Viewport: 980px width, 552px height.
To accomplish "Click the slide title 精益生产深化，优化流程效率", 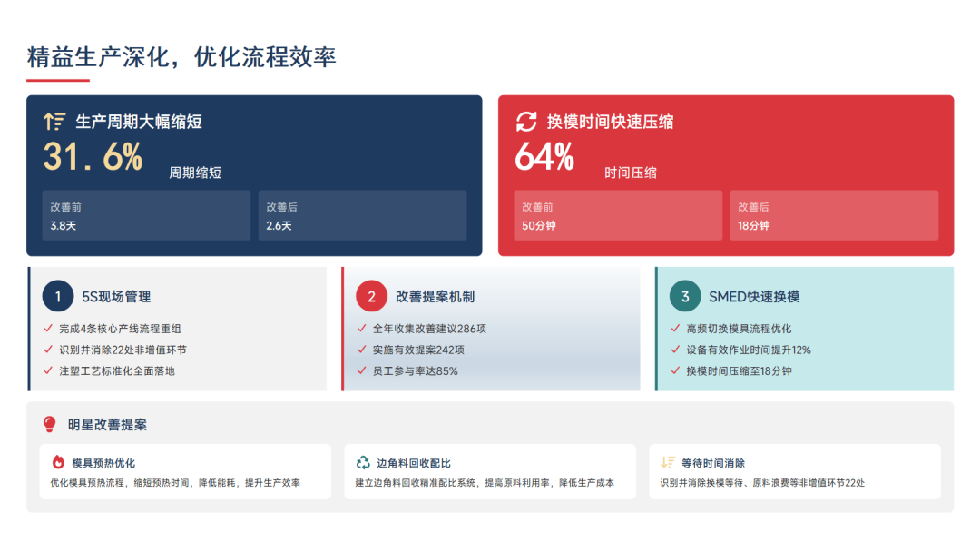I will pos(181,56).
